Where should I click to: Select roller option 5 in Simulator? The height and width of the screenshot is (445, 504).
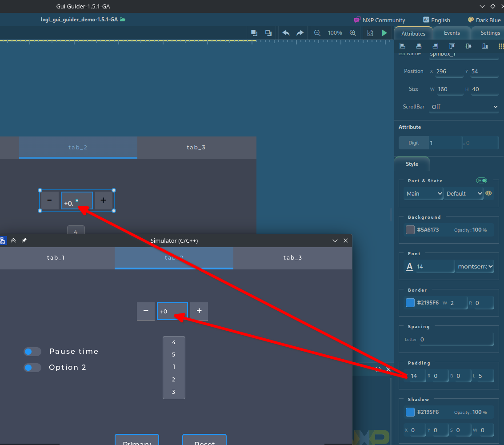tap(174, 355)
